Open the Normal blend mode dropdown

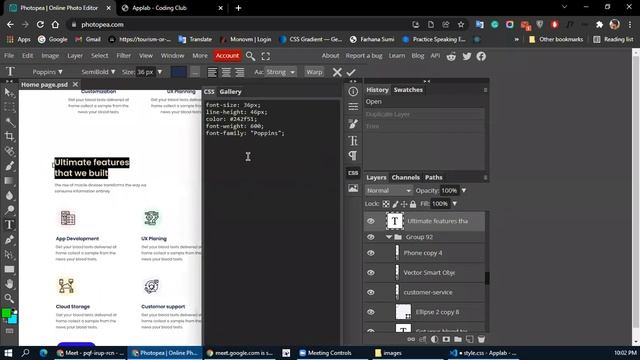(389, 191)
